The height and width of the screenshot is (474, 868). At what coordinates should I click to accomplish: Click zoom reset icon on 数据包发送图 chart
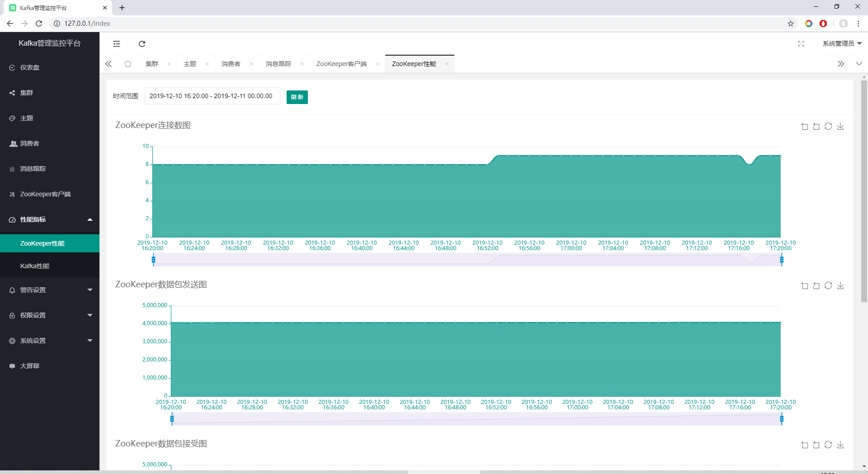click(816, 286)
